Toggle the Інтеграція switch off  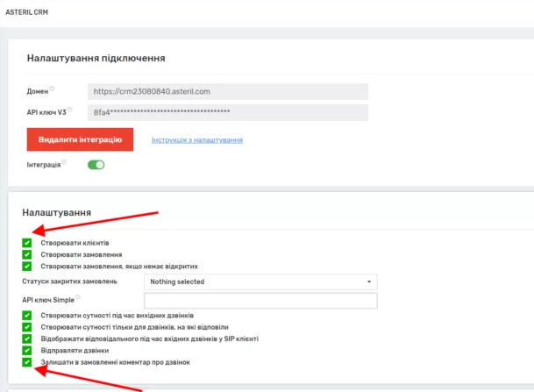(x=96, y=164)
